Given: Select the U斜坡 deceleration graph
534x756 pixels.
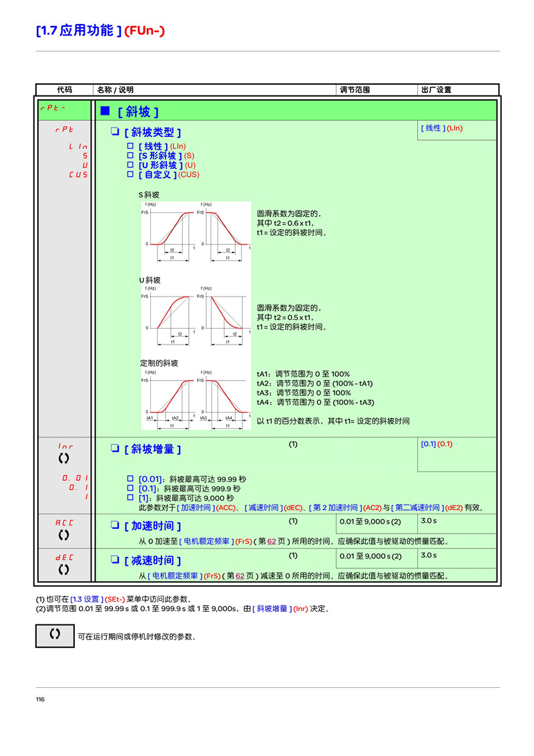Looking at the screenshot, I should pos(224,315).
